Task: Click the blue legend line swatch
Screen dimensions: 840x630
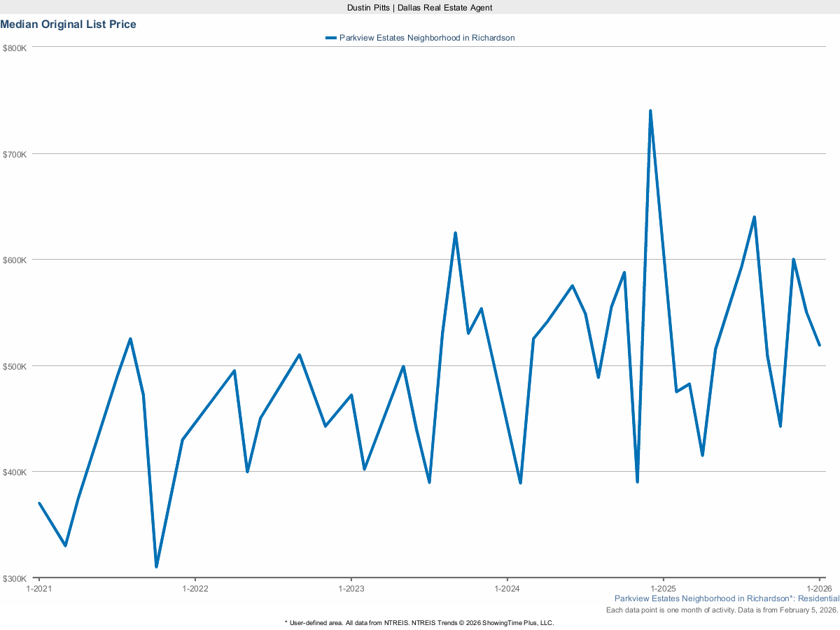Action: pos(330,38)
